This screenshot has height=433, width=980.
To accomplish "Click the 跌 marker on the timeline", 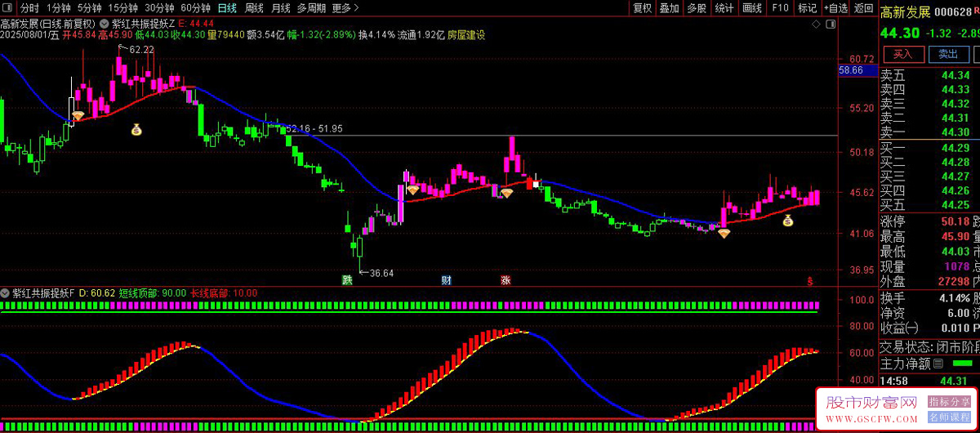I will 347,280.
